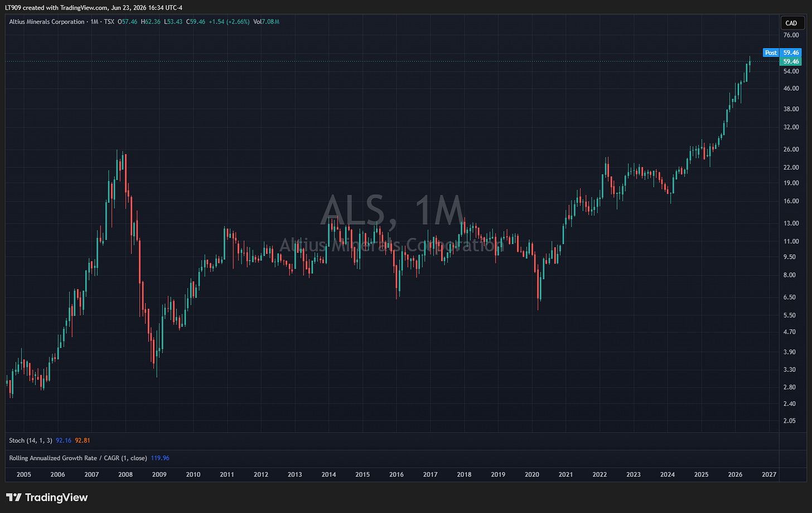Click the open value O57.46
This screenshot has width=812, height=513.
[127, 22]
